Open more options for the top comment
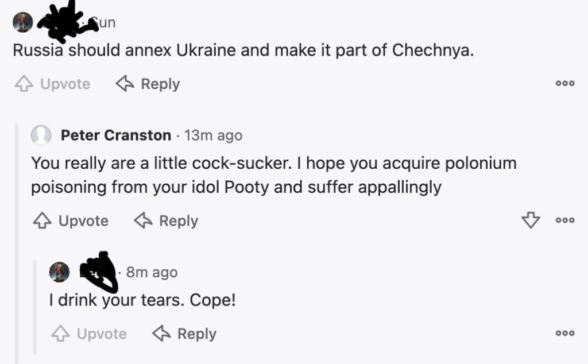The width and height of the screenshot is (588, 364). (x=564, y=84)
